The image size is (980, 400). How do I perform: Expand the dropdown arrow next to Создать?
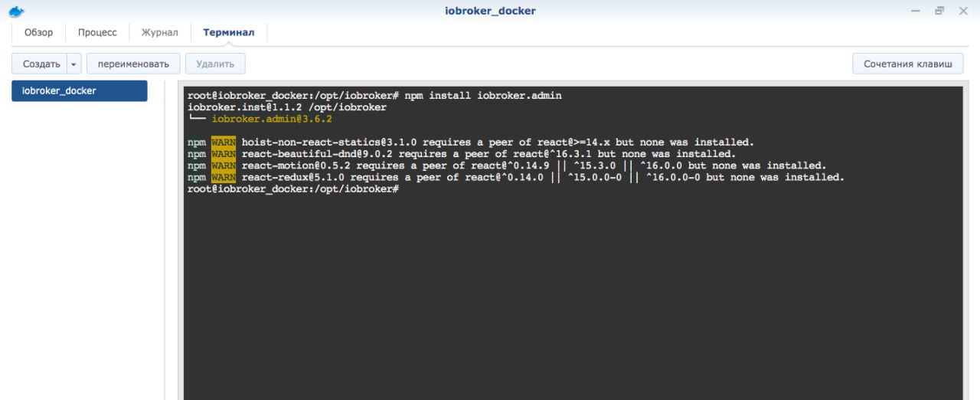[74, 64]
